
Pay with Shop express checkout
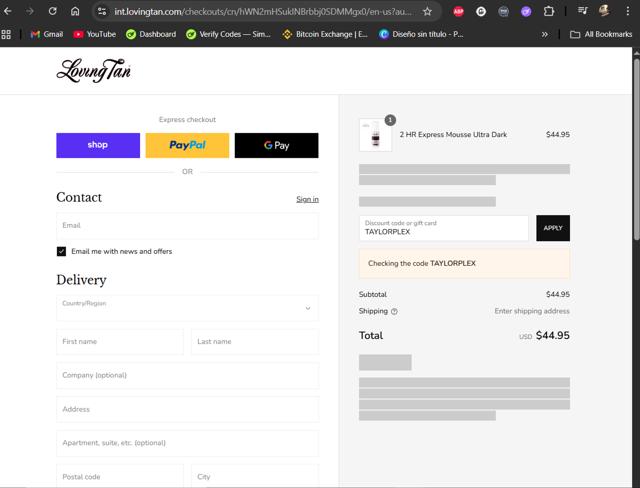pyautogui.click(x=98, y=145)
